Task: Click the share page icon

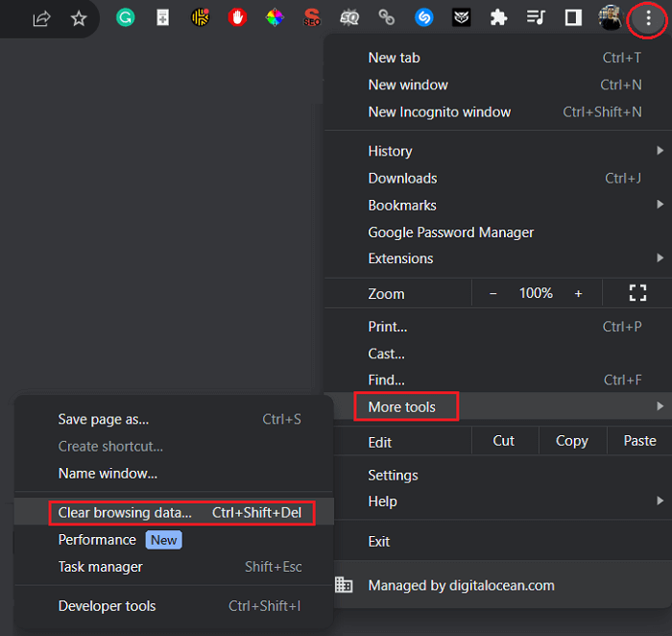Action: [41, 18]
